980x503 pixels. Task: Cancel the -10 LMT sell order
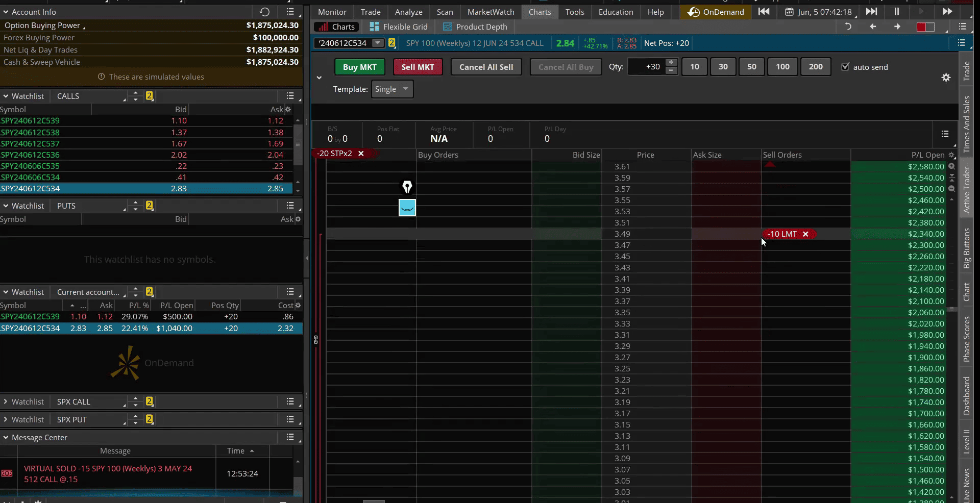pos(805,234)
